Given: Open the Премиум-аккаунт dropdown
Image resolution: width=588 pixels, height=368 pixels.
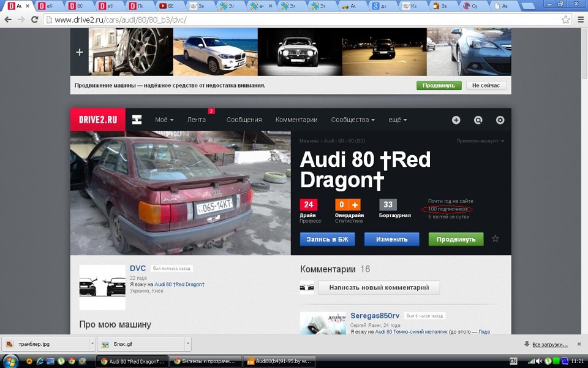Looking at the screenshot, I should (480, 141).
